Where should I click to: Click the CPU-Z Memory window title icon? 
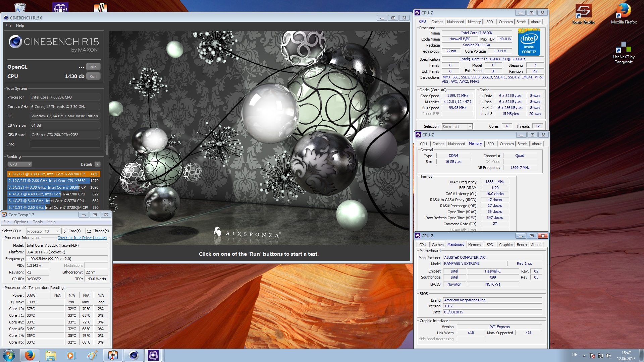[x=418, y=135]
